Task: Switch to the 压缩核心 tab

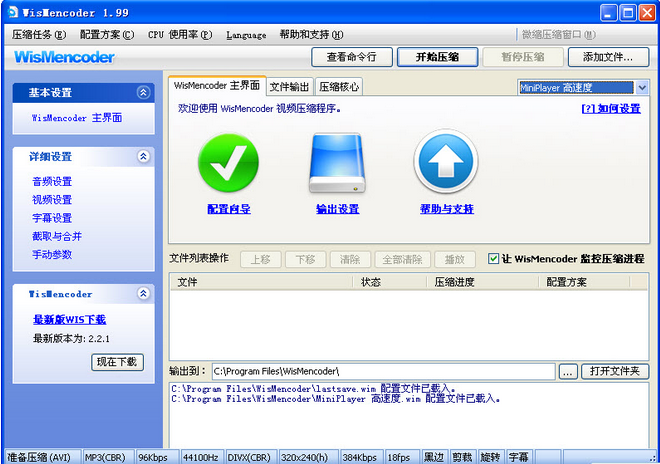Action: [339, 87]
